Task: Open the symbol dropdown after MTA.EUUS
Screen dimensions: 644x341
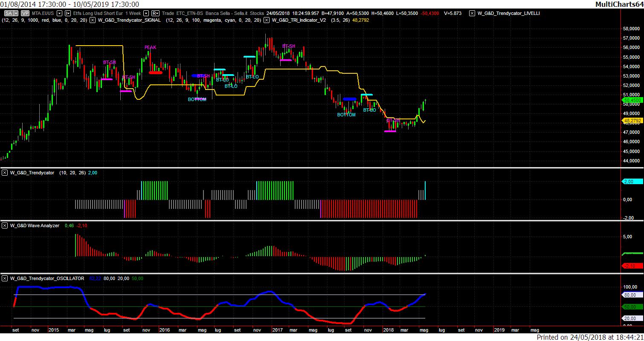Action: tap(60, 13)
